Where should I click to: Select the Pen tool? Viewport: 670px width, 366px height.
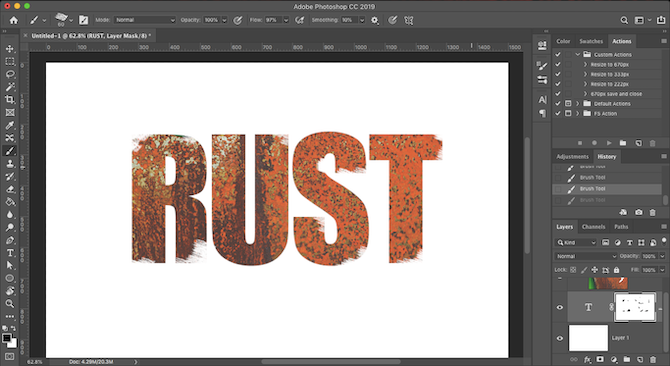[x=10, y=240]
